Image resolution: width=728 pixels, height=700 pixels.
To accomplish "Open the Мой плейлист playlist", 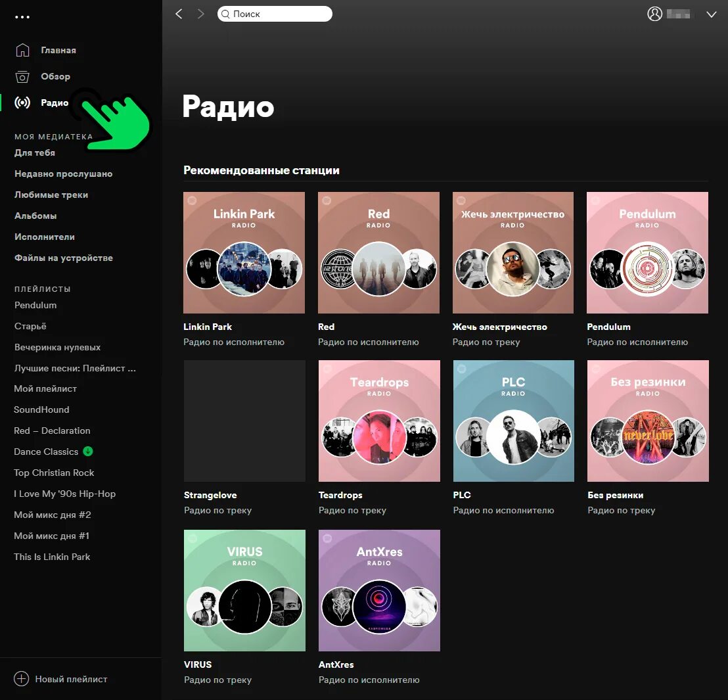I will tap(45, 389).
